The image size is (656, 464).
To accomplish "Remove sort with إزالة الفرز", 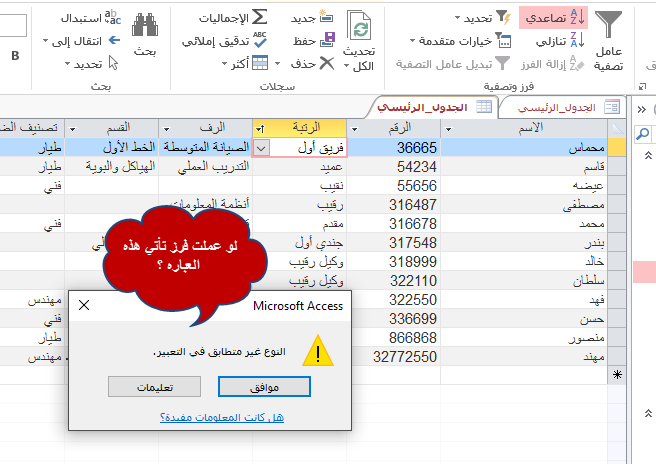I will click(x=552, y=64).
